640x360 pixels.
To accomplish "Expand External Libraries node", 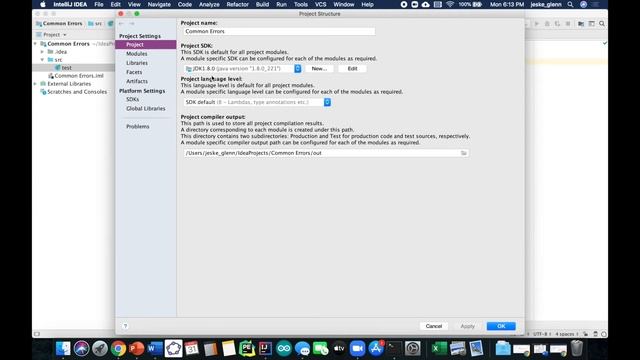I will click(x=35, y=84).
